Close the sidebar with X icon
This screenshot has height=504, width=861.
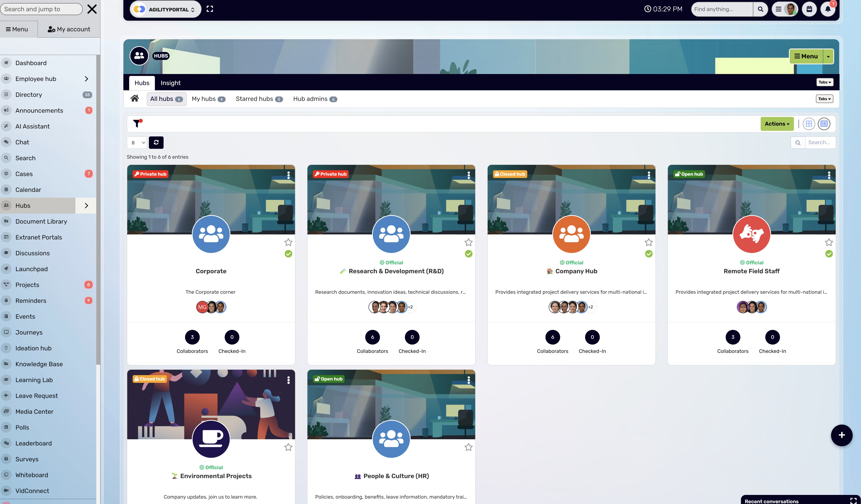[92, 9]
